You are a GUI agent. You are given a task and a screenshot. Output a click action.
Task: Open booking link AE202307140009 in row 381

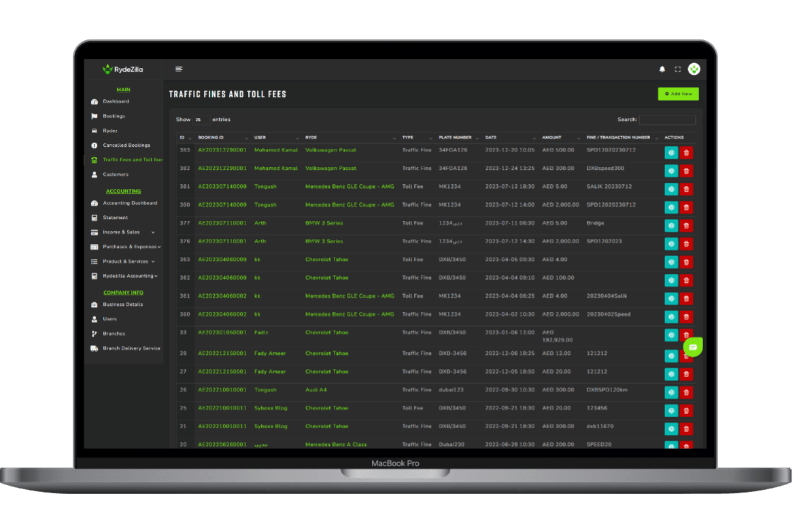coord(222,187)
